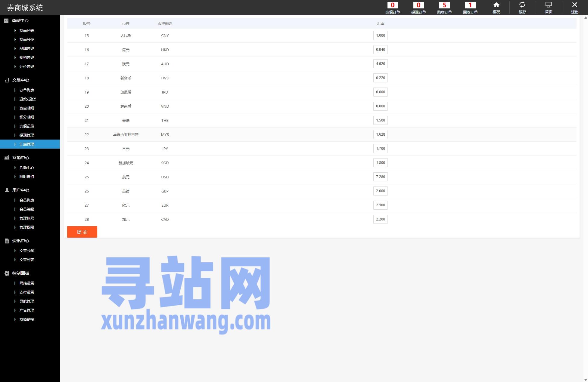The height and width of the screenshot is (382, 588).
Task: Select the 马来西亚林吉特 currency name
Action: tap(126, 135)
